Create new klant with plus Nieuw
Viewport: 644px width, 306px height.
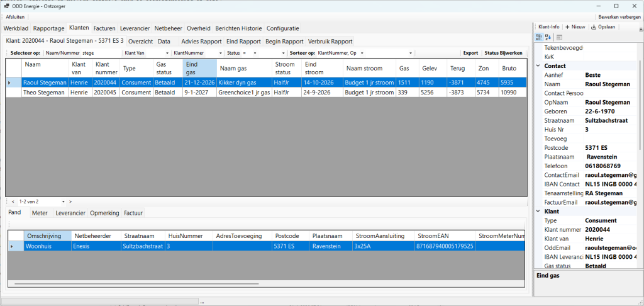[x=575, y=26]
